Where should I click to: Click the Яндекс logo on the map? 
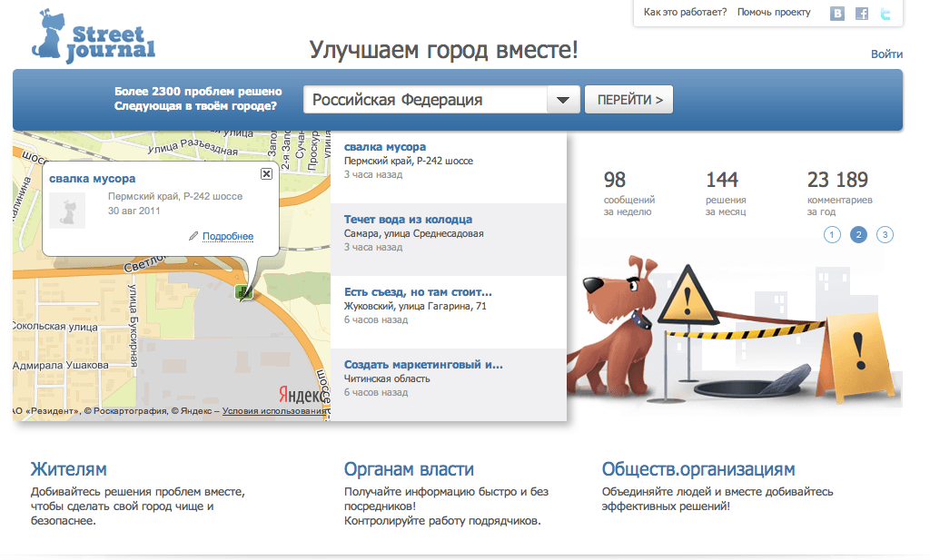pyautogui.click(x=300, y=392)
